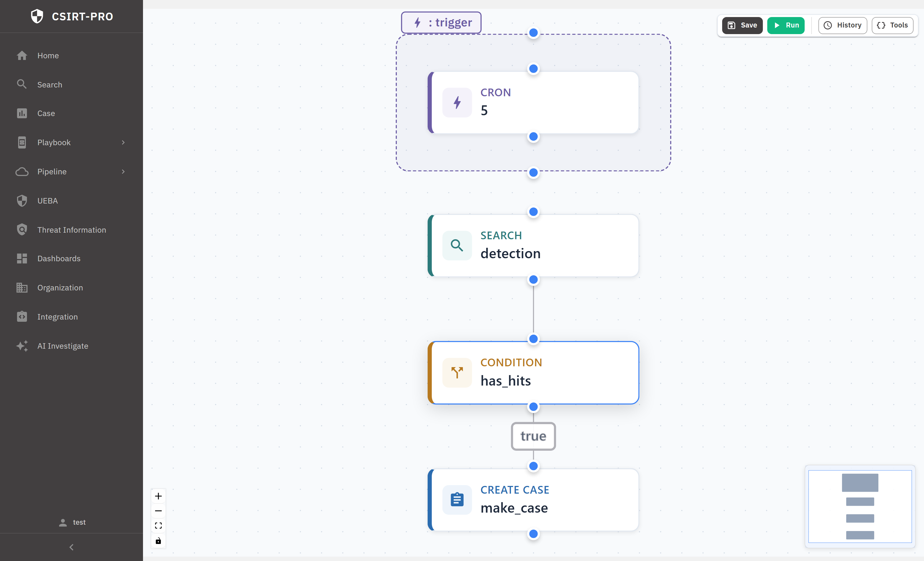The width and height of the screenshot is (924, 561).
Task: Open the History panel
Action: pos(842,25)
